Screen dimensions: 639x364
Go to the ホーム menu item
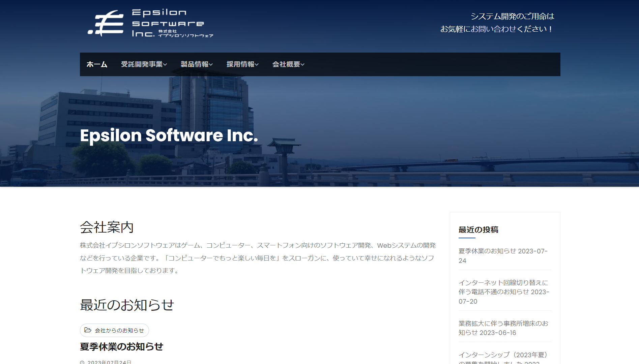point(97,64)
